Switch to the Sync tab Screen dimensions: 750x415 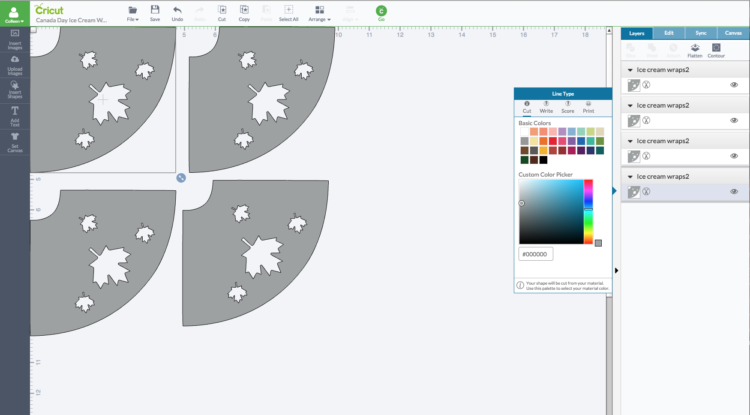(x=701, y=33)
